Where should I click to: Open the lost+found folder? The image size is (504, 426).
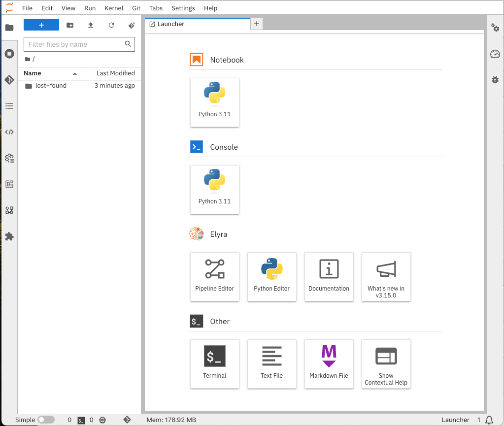coord(51,86)
